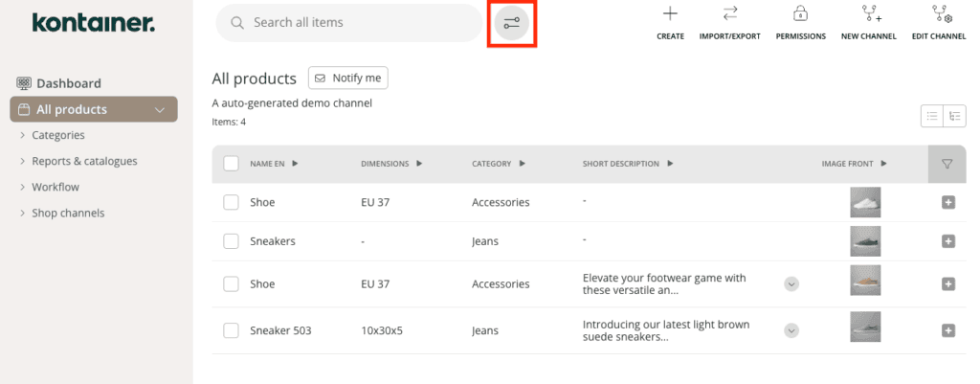Click the Create plus icon
Image resolution: width=980 pixels, height=384 pixels.
670,14
